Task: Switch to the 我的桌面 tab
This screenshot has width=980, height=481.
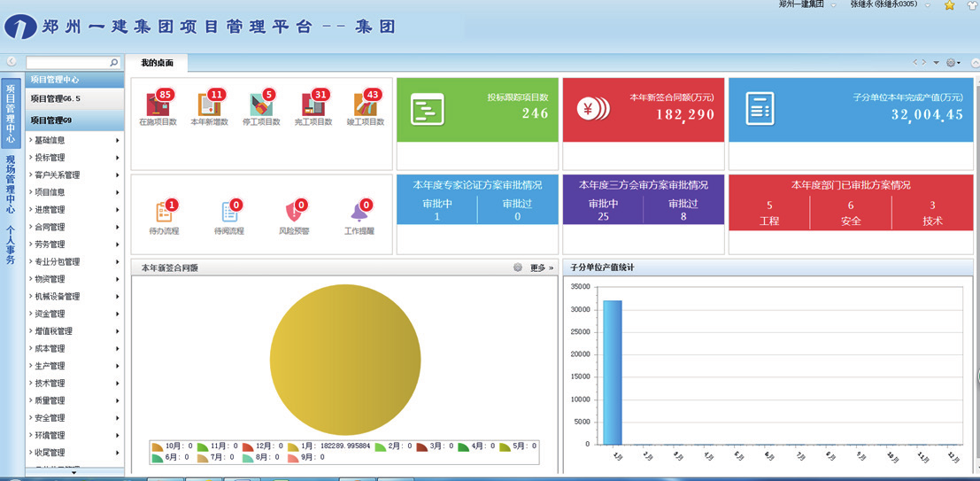Action: pyautogui.click(x=157, y=63)
